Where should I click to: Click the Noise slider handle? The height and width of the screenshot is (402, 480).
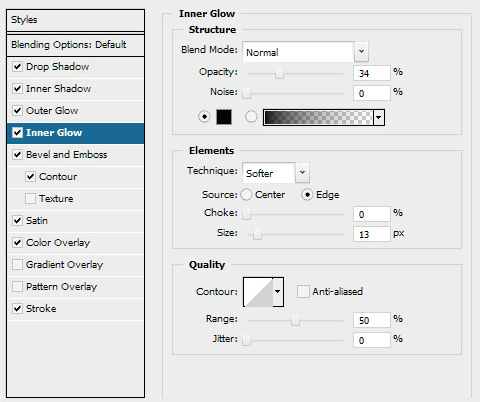(x=246, y=93)
